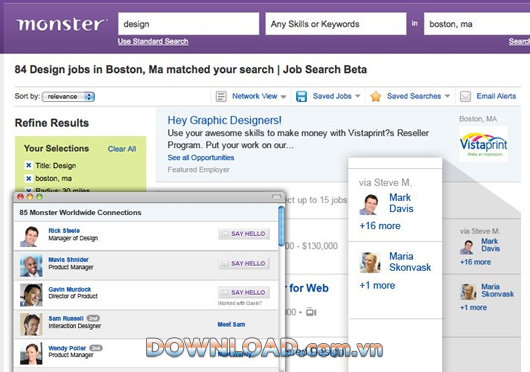This screenshot has width=530, height=372.
Task: Click the See all Opportunities link
Action: point(201,158)
